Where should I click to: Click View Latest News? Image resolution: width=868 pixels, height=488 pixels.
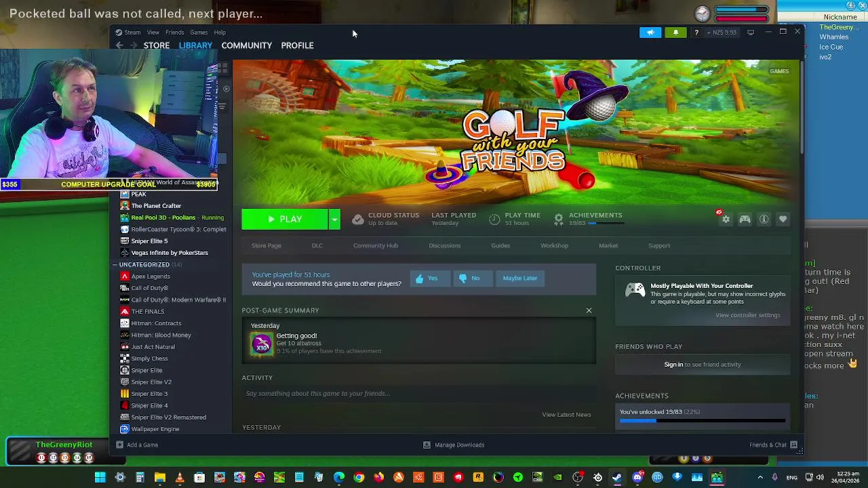tap(566, 415)
